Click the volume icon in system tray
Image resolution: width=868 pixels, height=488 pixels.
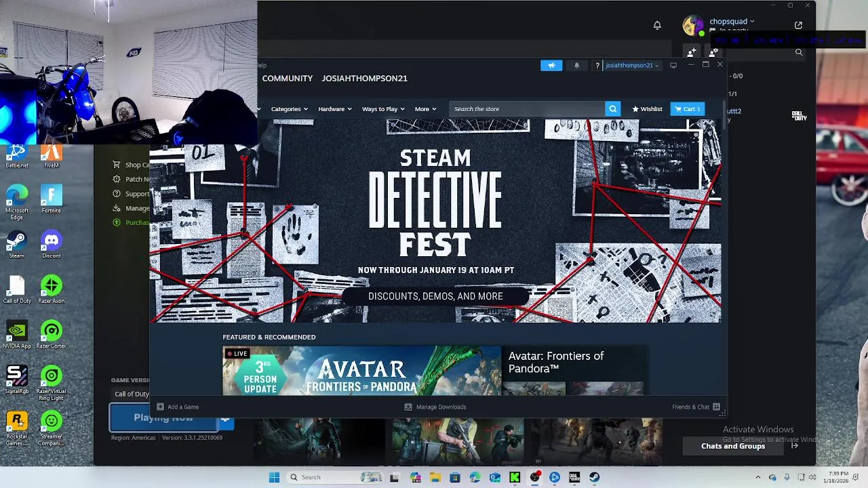812,477
